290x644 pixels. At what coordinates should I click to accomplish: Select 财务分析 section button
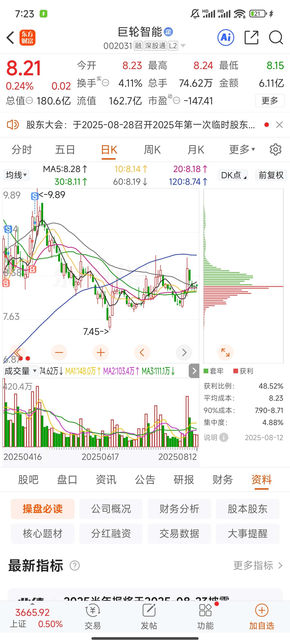[x=179, y=509]
